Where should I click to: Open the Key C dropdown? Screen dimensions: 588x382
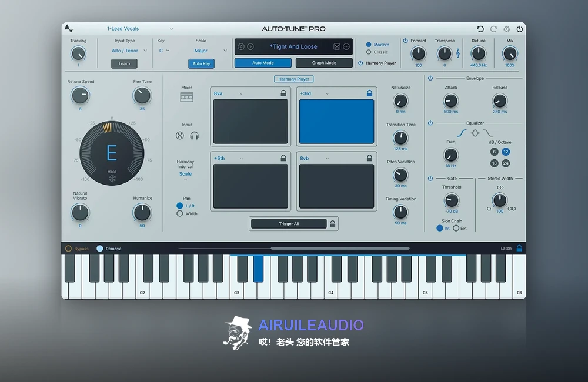[164, 51]
